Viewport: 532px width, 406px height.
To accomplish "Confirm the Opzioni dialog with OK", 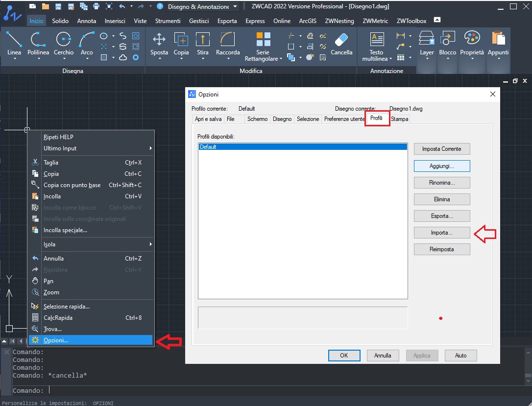I will [x=344, y=356].
